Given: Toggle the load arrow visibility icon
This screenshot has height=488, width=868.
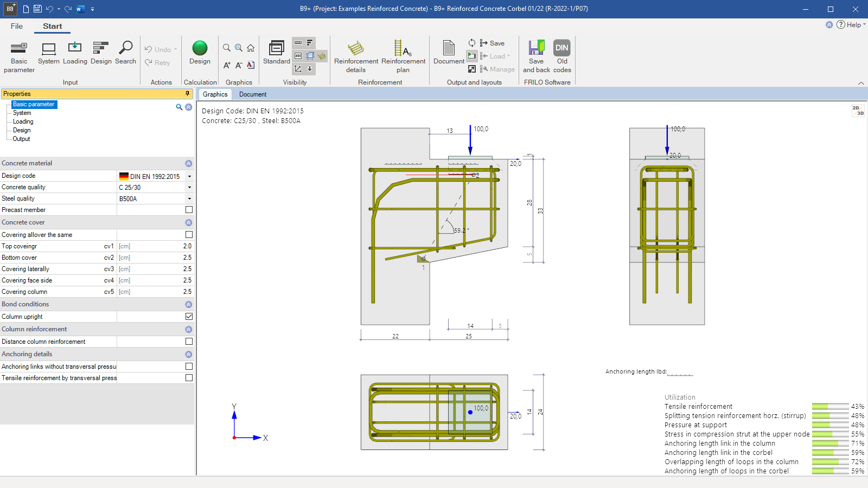Looking at the screenshot, I should coord(310,69).
